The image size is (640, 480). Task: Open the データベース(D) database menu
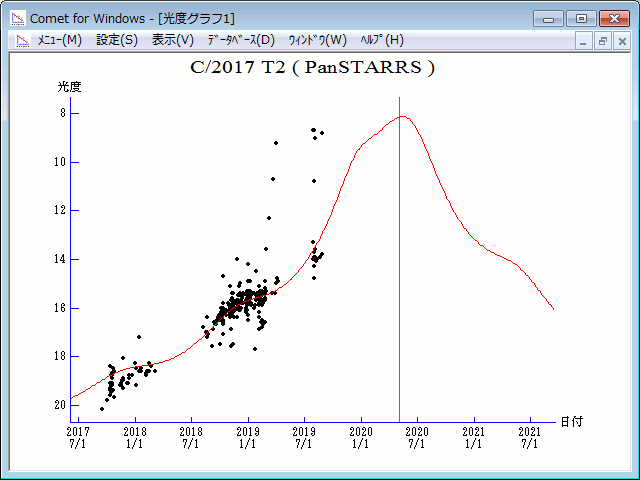pyautogui.click(x=240, y=40)
